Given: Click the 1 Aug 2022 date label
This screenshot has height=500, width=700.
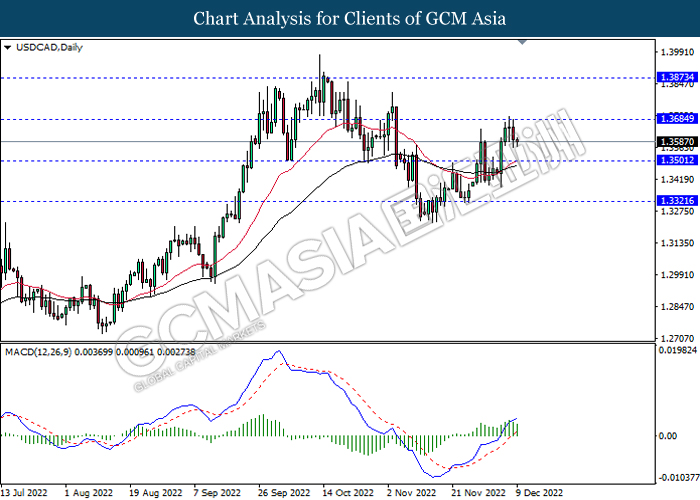Looking at the screenshot, I should pos(88,493).
